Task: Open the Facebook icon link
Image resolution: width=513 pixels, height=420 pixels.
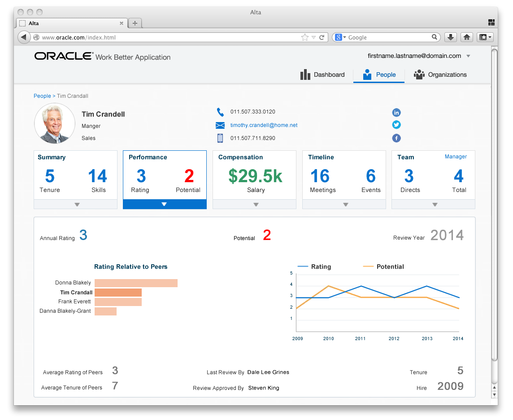Action: tap(396, 138)
